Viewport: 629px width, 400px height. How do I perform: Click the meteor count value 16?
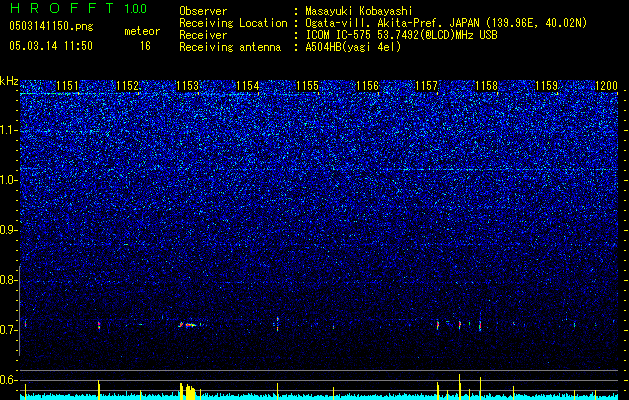[x=145, y=46]
